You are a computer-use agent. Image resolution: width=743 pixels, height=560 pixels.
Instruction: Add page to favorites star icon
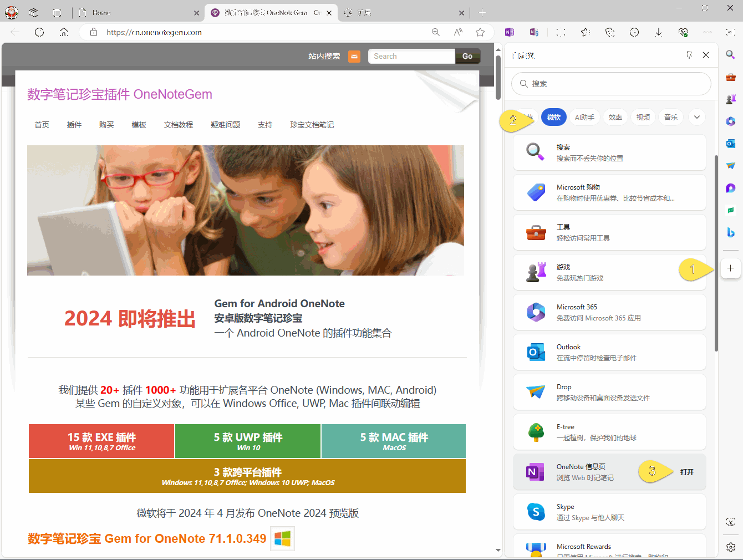[x=480, y=32]
